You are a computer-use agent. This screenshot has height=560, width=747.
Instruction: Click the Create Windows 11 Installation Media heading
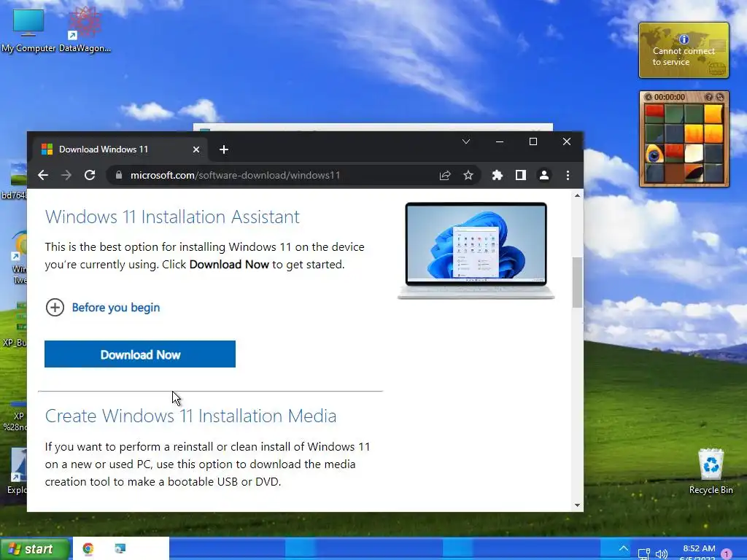coord(190,416)
